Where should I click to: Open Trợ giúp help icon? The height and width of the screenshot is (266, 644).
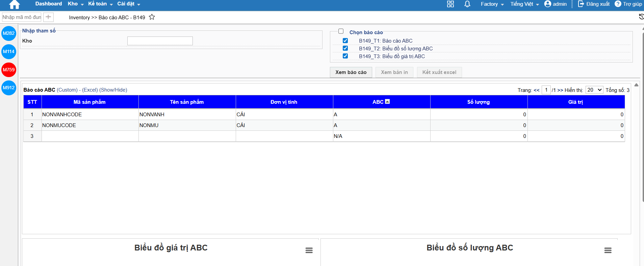point(618,4)
